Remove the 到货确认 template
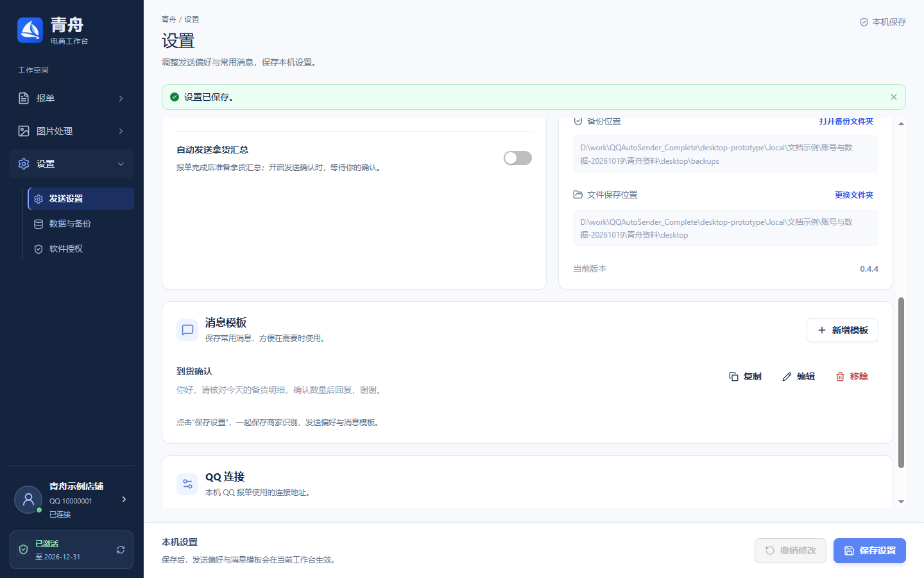 pos(852,376)
